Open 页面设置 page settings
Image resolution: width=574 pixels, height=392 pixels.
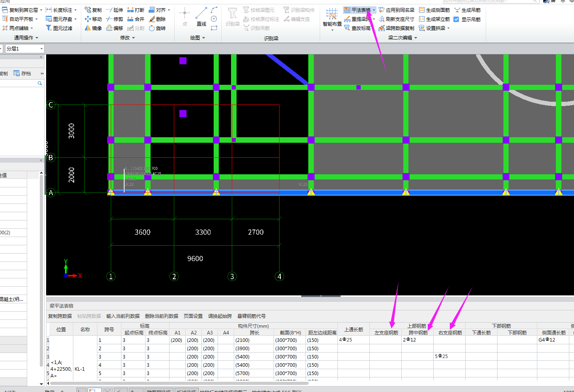193,316
